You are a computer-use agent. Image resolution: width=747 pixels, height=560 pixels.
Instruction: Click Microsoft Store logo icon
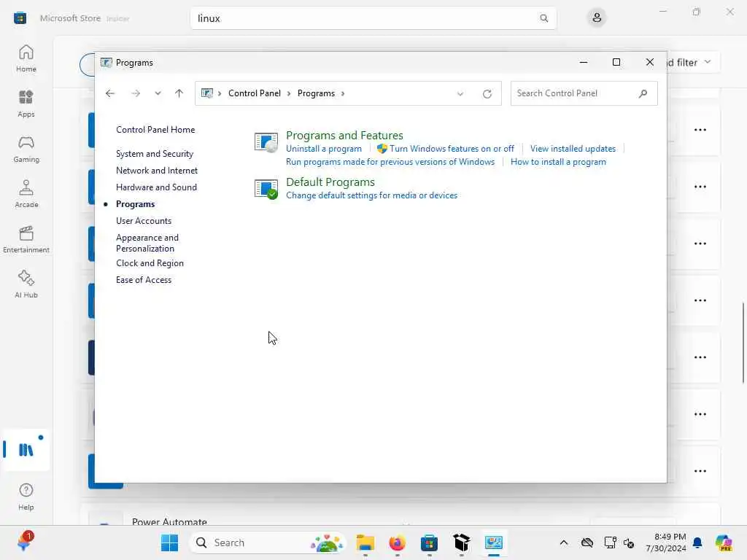[x=20, y=18]
